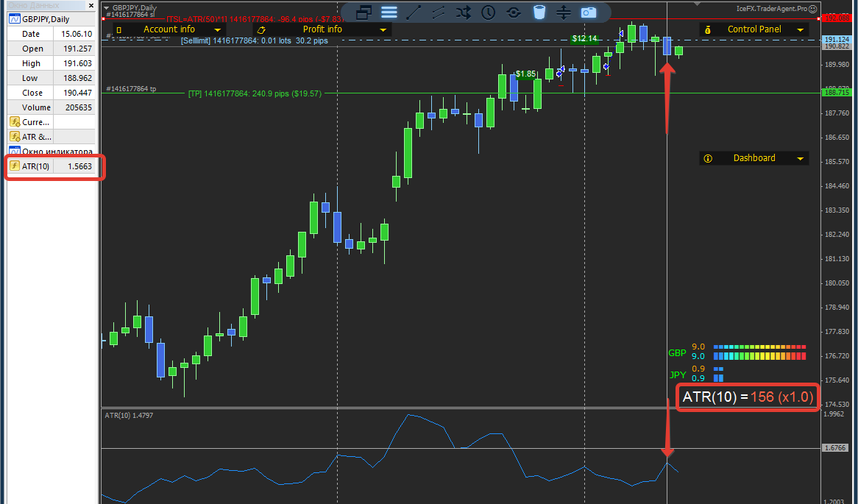858x504 pixels.
Task: Expand the Profit info dropdown arrow
Action: tap(383, 29)
